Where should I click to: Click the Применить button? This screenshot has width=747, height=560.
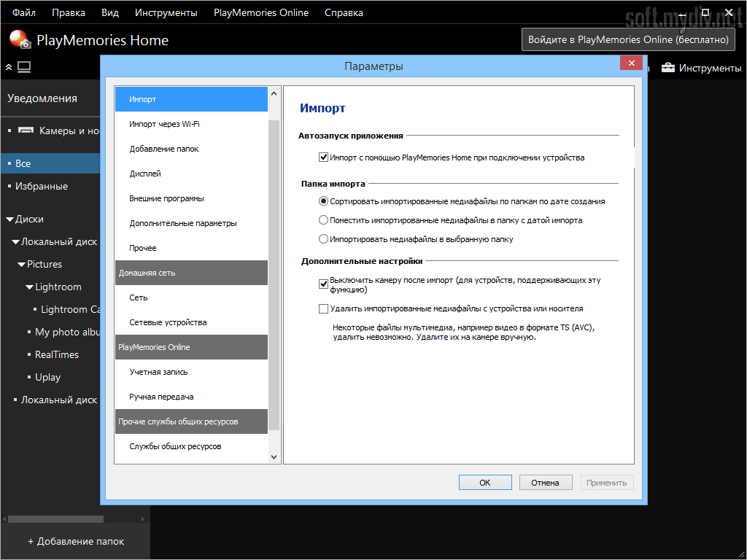(x=606, y=483)
